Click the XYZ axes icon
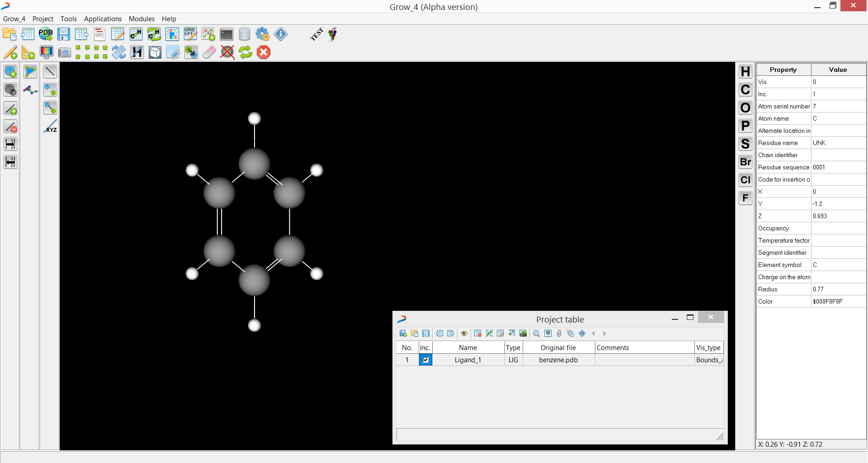 tap(50, 126)
